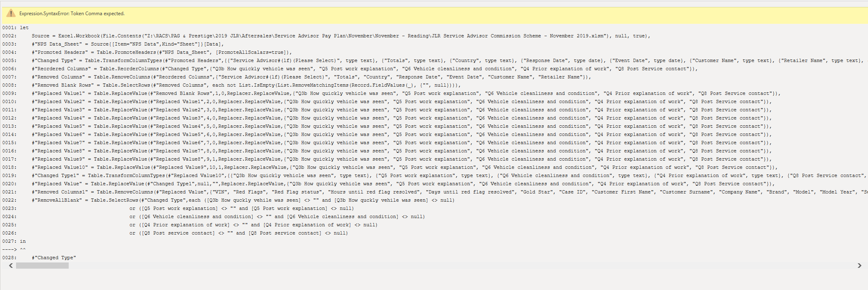Click '[Q4 Prior explanation of work]' on line 0025

tap(186, 225)
